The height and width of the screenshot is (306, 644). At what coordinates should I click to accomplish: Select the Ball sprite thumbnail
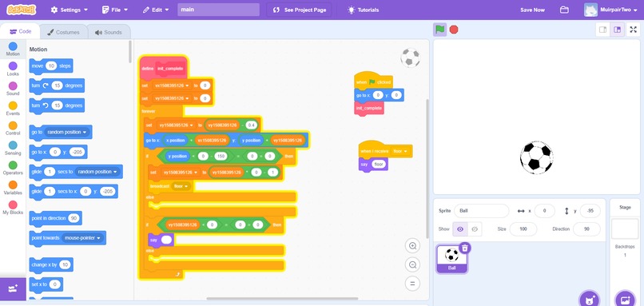[451, 259]
